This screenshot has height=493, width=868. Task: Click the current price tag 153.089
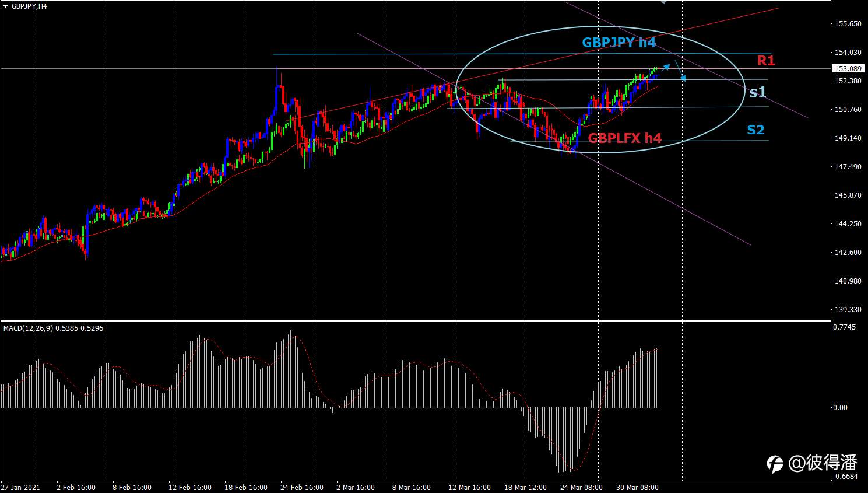848,68
